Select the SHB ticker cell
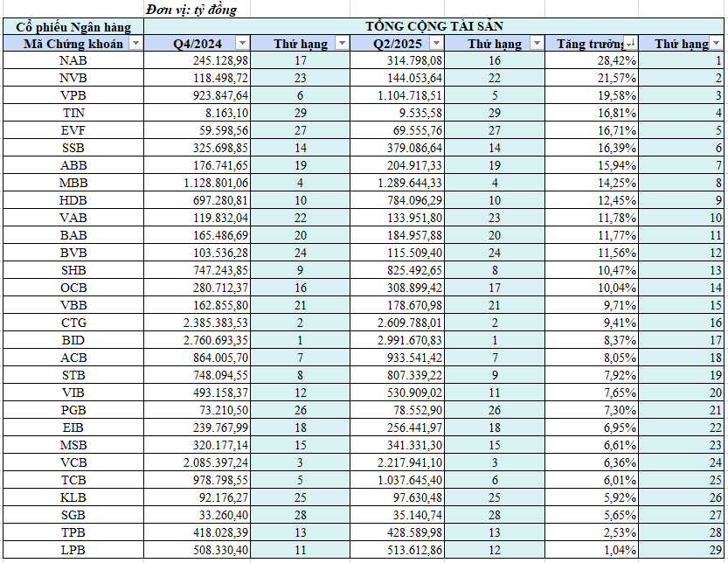The image size is (728, 563). 73,270
